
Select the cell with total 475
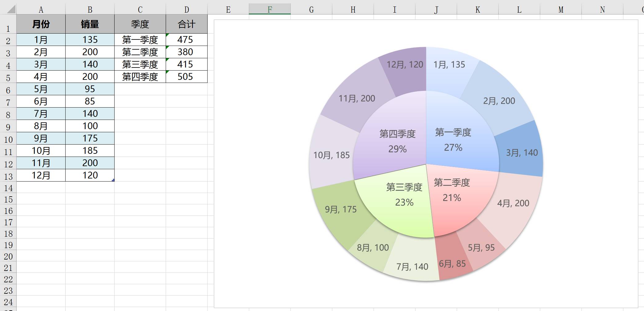click(187, 40)
